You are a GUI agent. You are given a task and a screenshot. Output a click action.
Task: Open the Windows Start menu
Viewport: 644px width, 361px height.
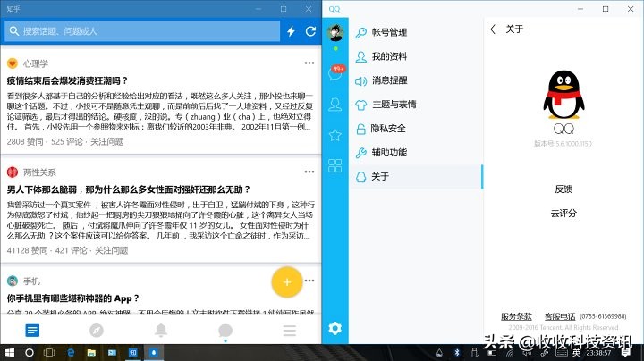(x=10, y=353)
